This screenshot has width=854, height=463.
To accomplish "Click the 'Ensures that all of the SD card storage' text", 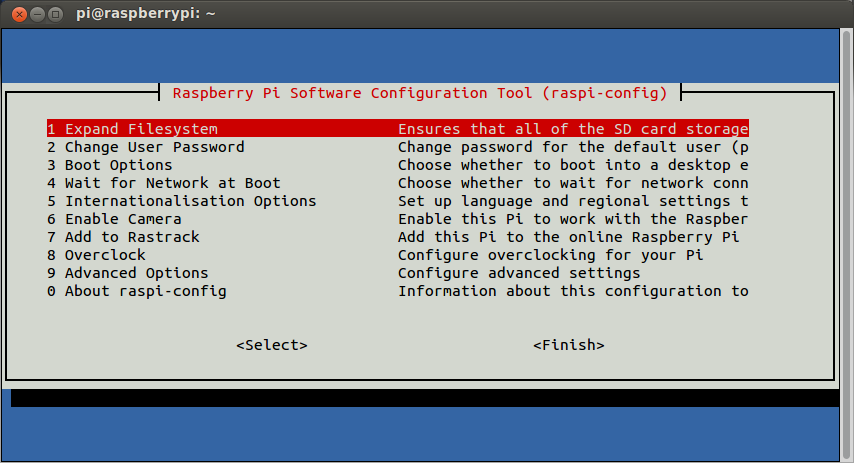I will click(573, 129).
